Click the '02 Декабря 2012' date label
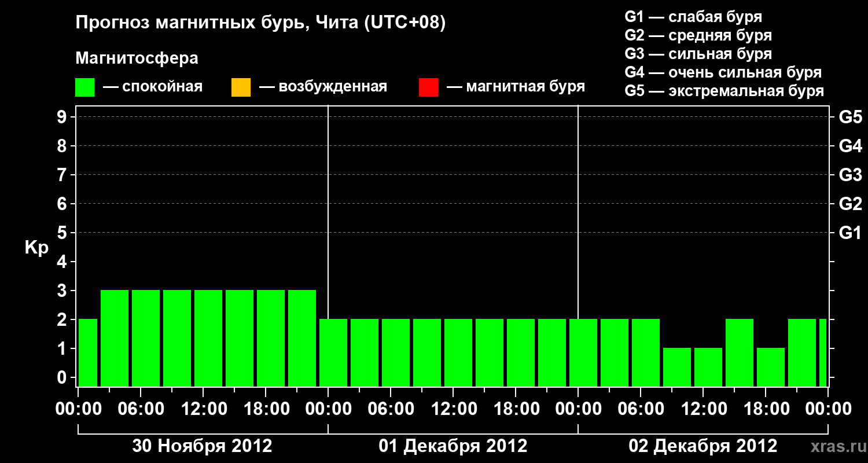 703,446
